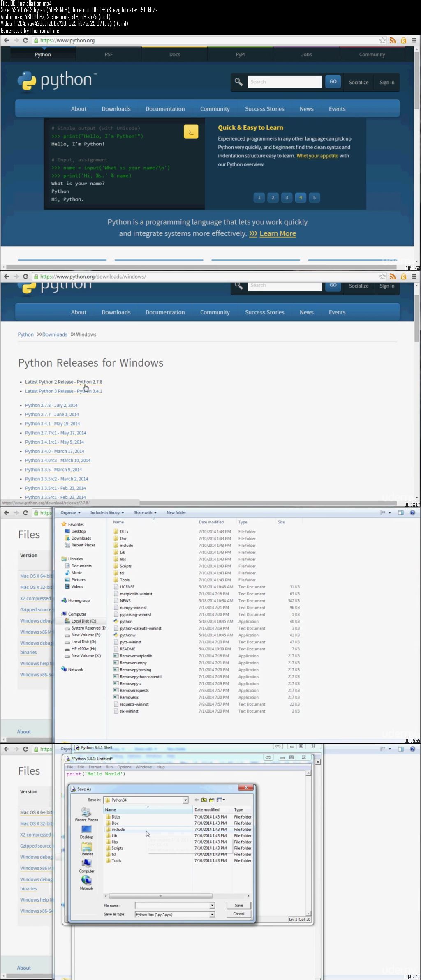The height and width of the screenshot is (980, 421).
Task: Toggle the preview pane icon in the Explorer window
Action: [x=401, y=512]
